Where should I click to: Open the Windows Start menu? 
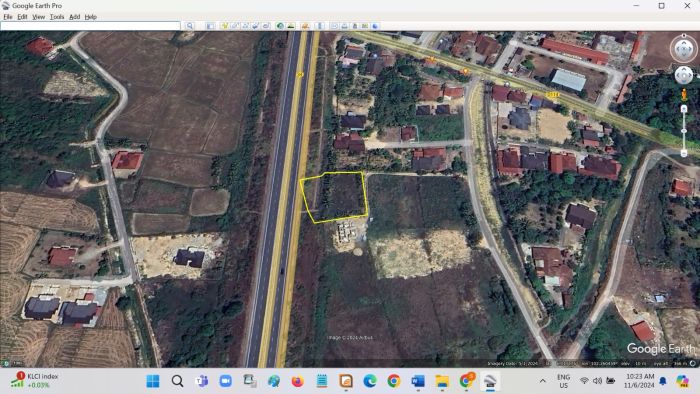[153, 381]
